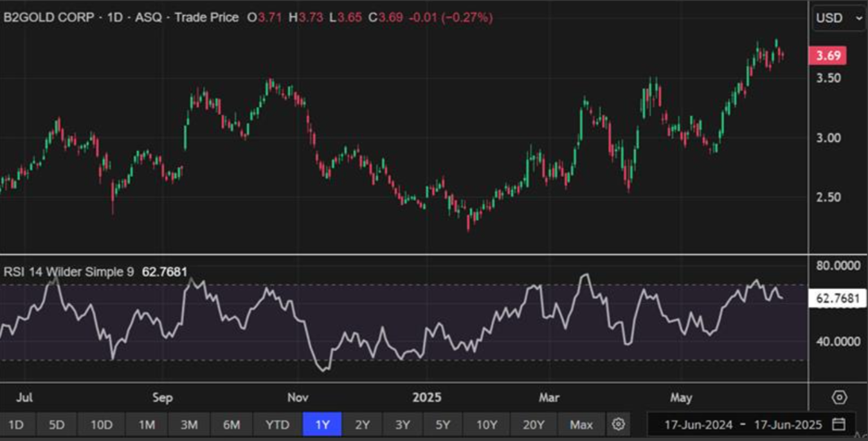This screenshot has width=868, height=441.
Task: Select the 1D time range
Action: pyautogui.click(x=16, y=425)
